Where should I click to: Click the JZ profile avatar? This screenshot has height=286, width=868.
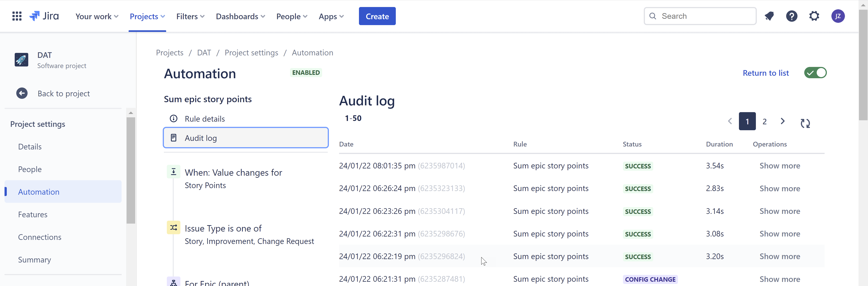(x=838, y=16)
